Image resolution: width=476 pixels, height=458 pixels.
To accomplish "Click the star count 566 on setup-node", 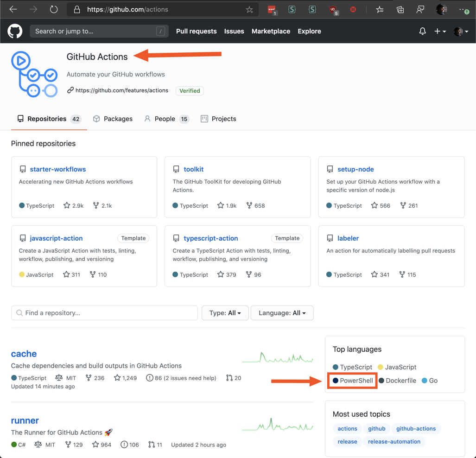I will click(381, 206).
